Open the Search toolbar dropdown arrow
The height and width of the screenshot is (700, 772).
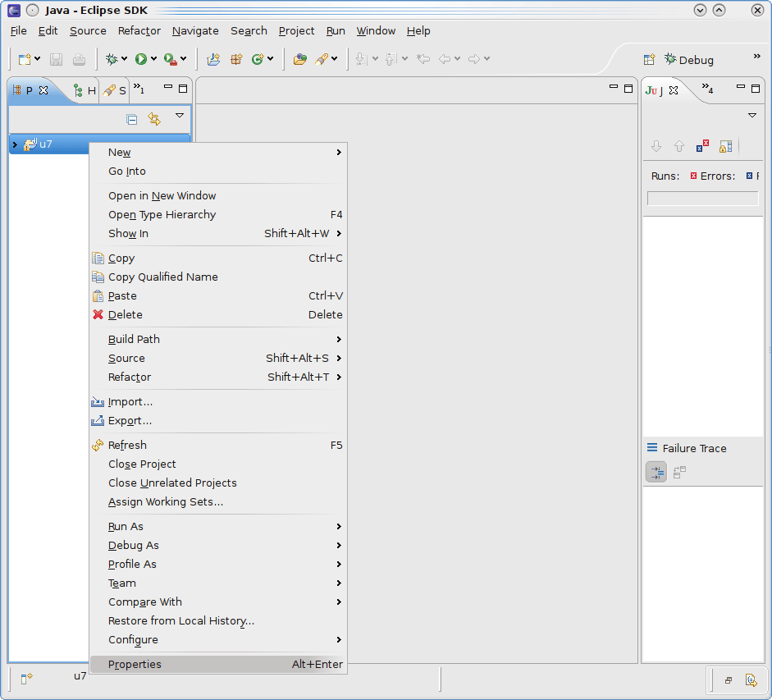(334, 59)
